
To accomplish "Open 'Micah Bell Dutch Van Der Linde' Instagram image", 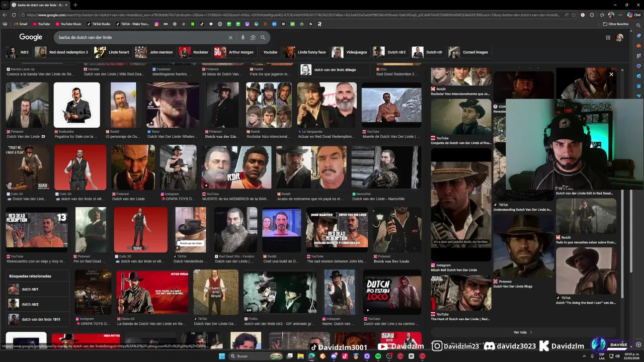I will pos(461,205).
